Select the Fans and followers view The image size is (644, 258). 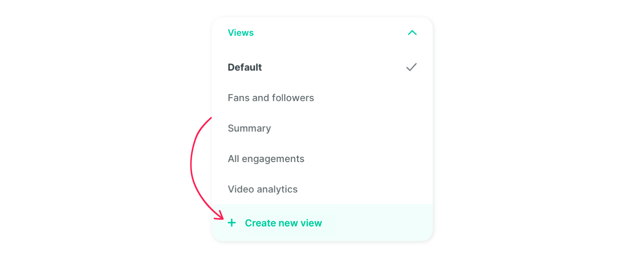[322, 98]
